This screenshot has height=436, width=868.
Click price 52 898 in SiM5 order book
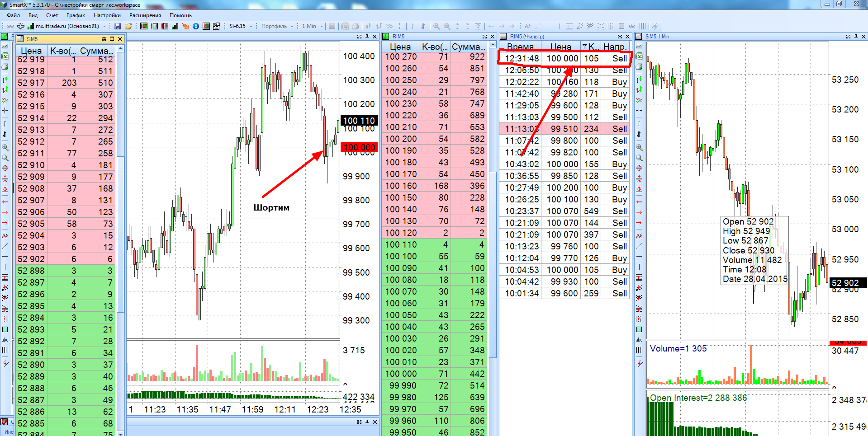tap(31, 271)
